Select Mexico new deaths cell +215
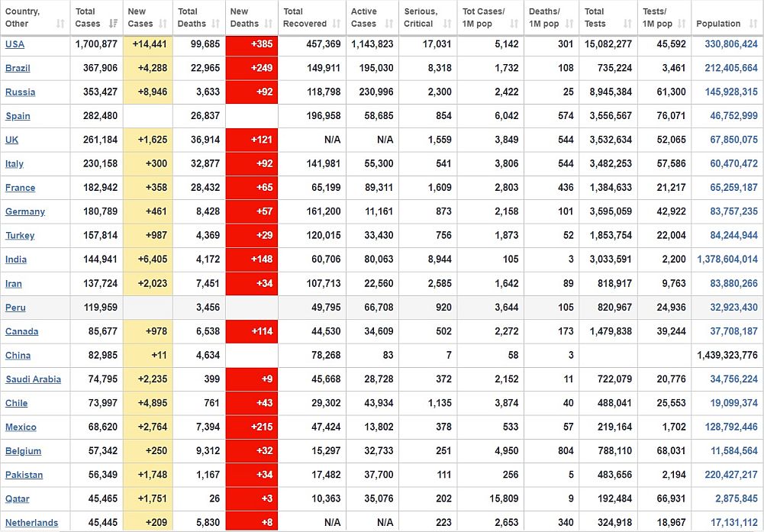764x532 pixels. click(251, 427)
